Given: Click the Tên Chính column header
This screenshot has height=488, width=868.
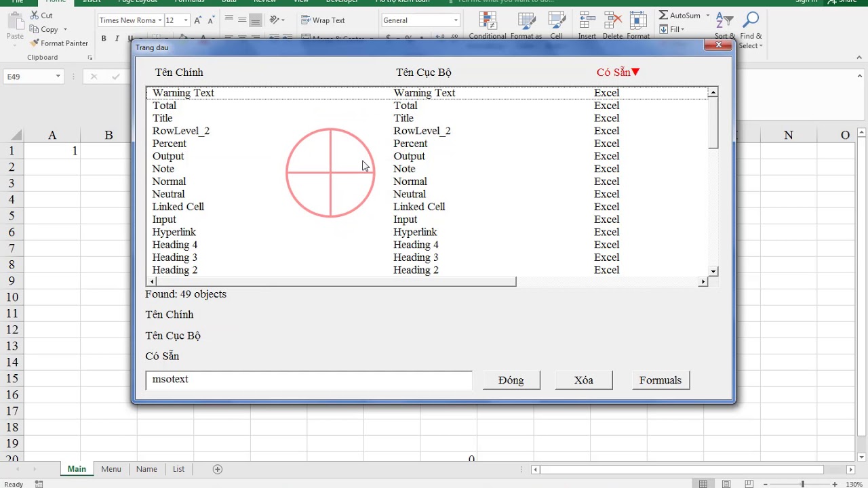Looking at the screenshot, I should point(179,73).
